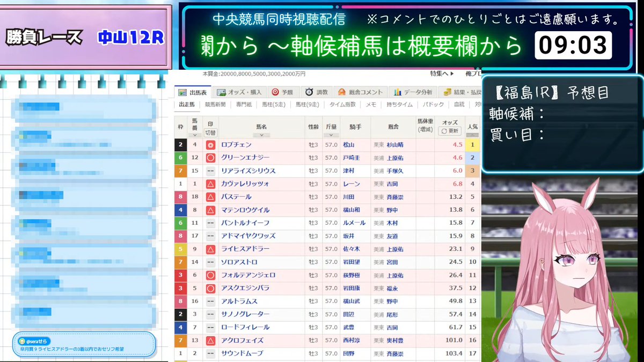Toggle the ○ mark on グリーンエナジー
The height and width of the screenshot is (362, 644).
tap(211, 158)
